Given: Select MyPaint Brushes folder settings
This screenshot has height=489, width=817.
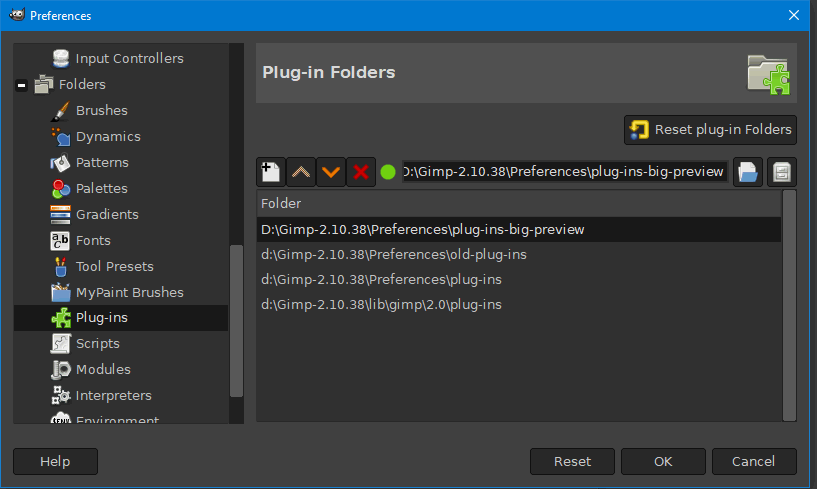Looking at the screenshot, I should [130, 292].
